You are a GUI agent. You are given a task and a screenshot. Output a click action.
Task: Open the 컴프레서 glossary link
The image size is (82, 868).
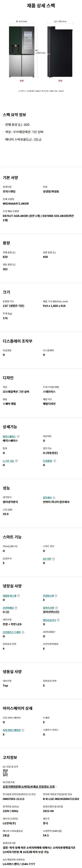pyautogui.click(x=47, y=497)
